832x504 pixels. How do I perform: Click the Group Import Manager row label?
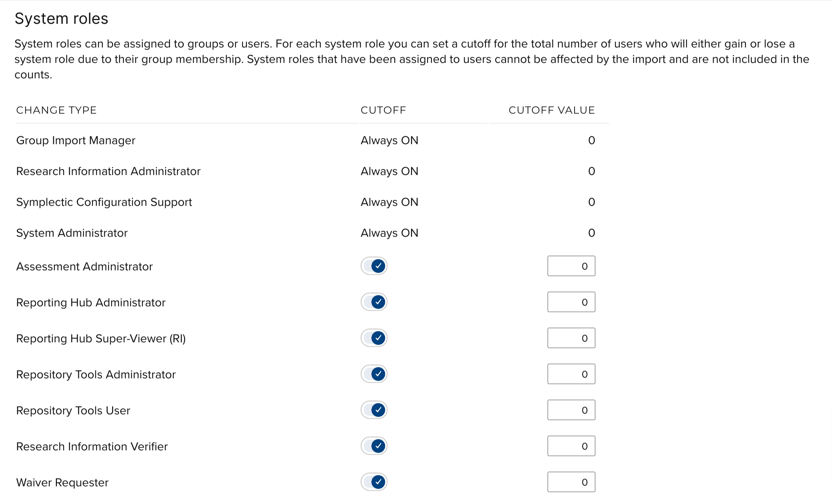76,140
